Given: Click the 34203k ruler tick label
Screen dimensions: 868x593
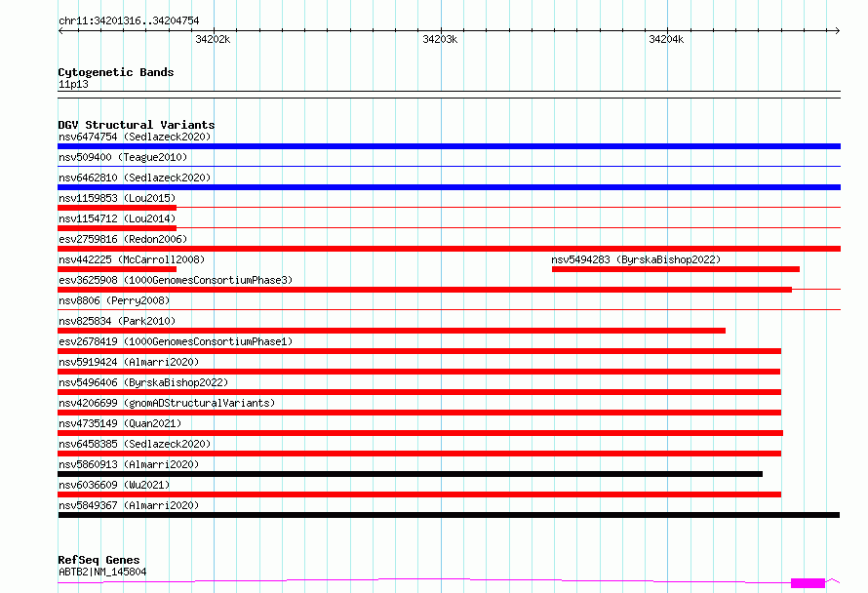Looking at the screenshot, I should coord(440,39).
